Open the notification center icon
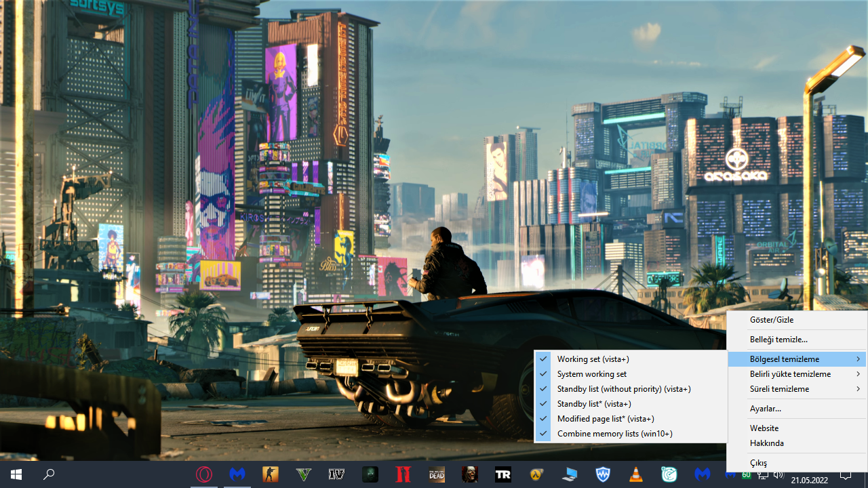The height and width of the screenshot is (488, 868). click(x=846, y=474)
